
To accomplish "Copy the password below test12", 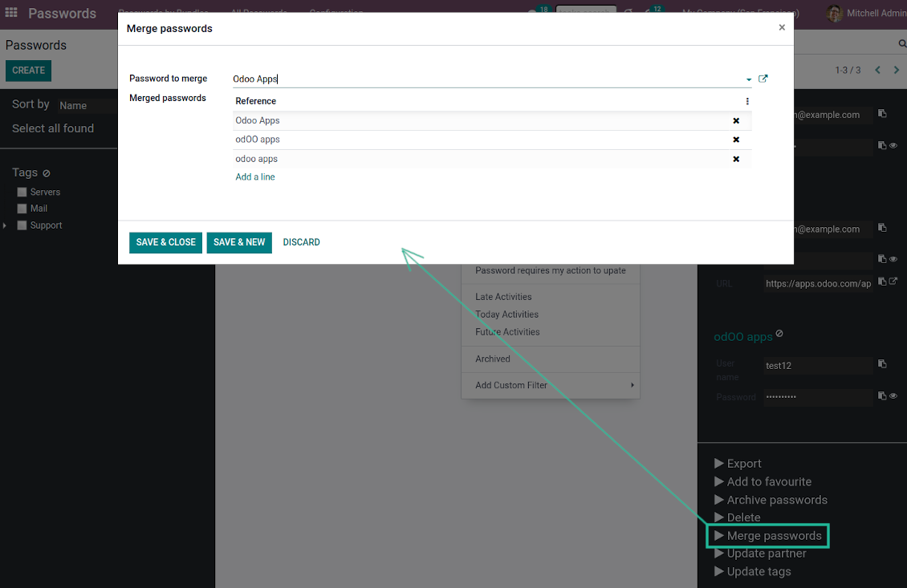I will tap(882, 396).
